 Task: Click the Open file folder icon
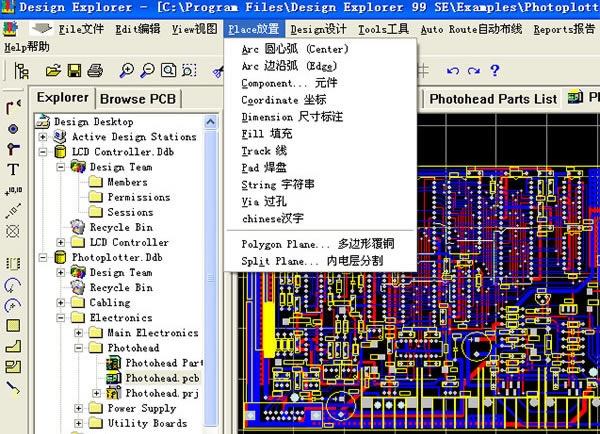pos(53,71)
